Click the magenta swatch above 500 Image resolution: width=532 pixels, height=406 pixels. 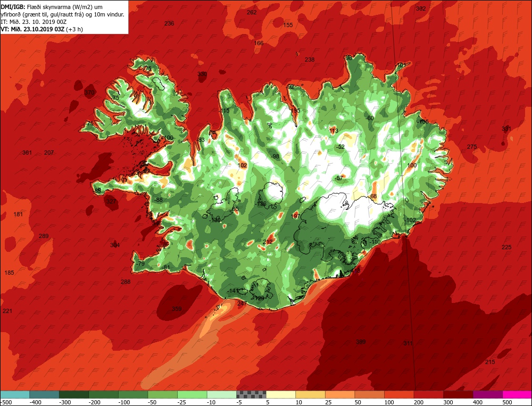click(517, 394)
